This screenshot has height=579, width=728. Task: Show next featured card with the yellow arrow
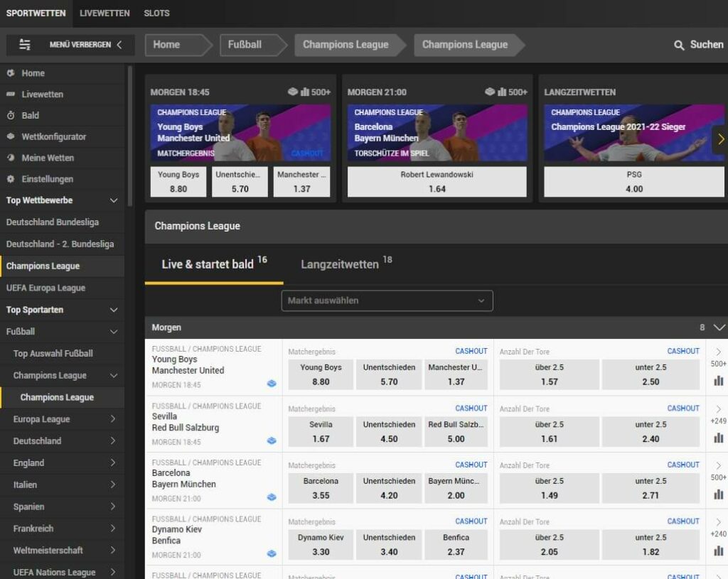[x=721, y=139]
